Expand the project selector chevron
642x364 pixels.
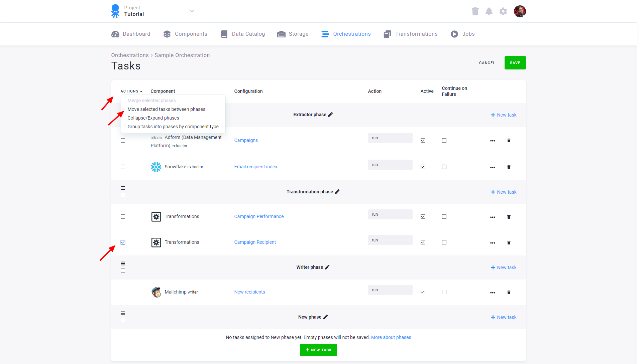click(192, 11)
